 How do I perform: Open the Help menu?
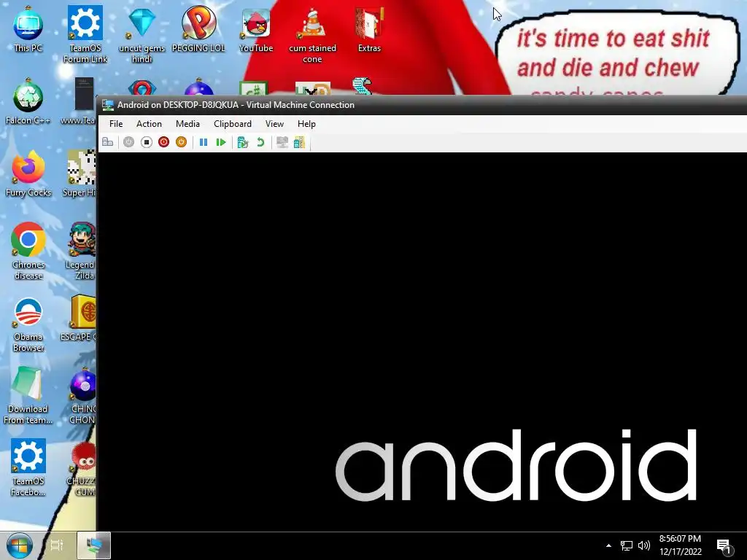coord(307,124)
